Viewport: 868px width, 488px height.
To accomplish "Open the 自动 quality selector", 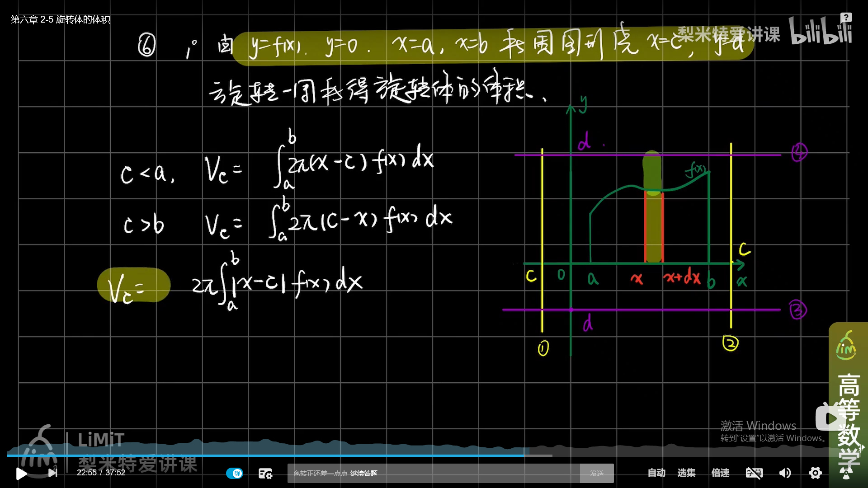I will click(656, 473).
